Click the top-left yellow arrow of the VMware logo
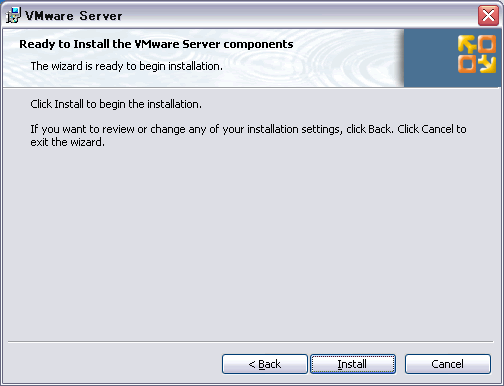504x386 pixels. tap(467, 44)
